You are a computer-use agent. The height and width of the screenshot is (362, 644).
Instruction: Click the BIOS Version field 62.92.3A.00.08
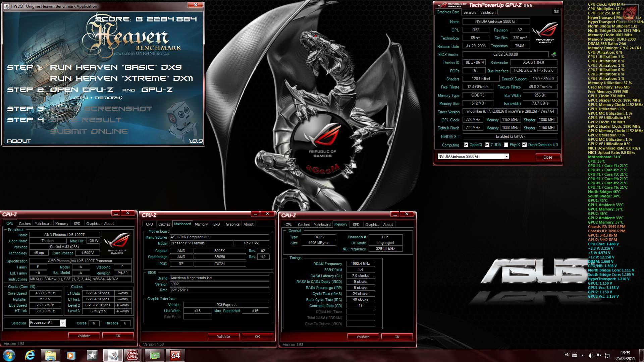tap(505, 54)
